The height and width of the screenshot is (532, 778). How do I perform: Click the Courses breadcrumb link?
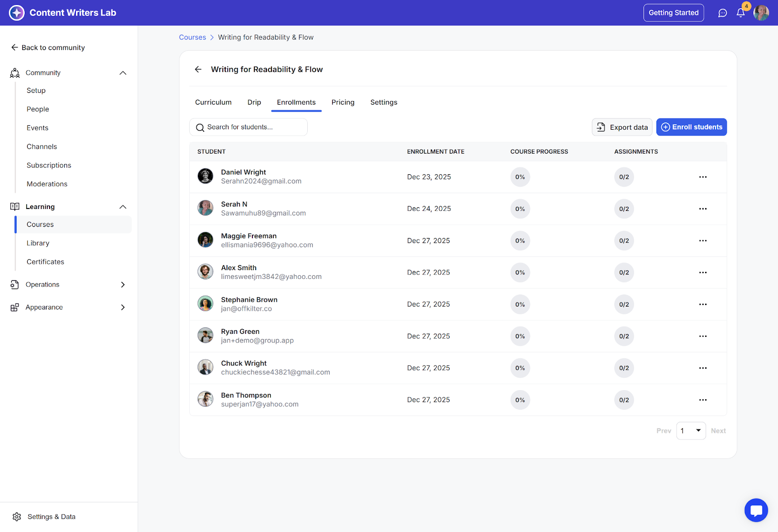tap(193, 37)
